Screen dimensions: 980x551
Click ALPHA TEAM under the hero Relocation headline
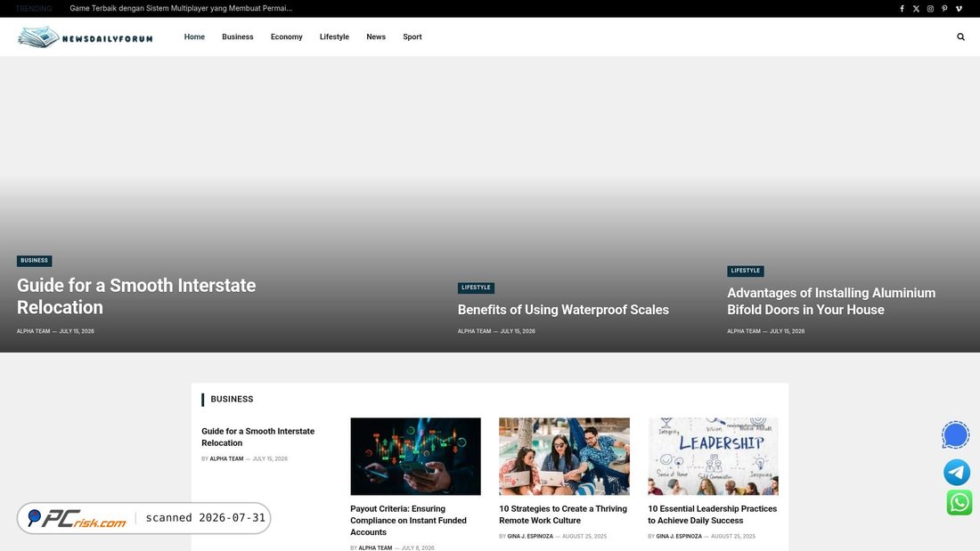[x=33, y=331]
